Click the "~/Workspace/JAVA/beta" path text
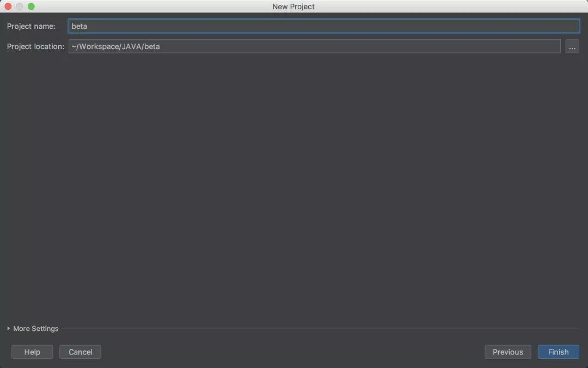Image resolution: width=588 pixels, height=368 pixels. click(x=115, y=47)
